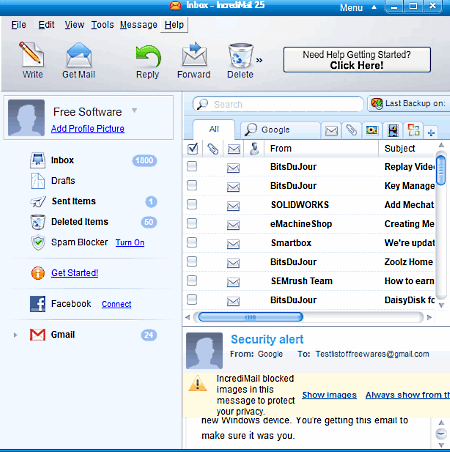Open the File menu

point(18,25)
